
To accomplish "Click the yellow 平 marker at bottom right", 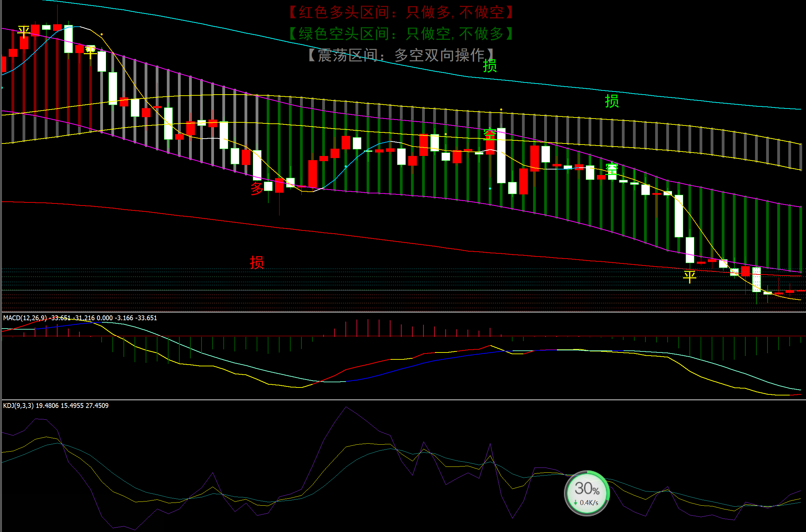I will (x=689, y=277).
